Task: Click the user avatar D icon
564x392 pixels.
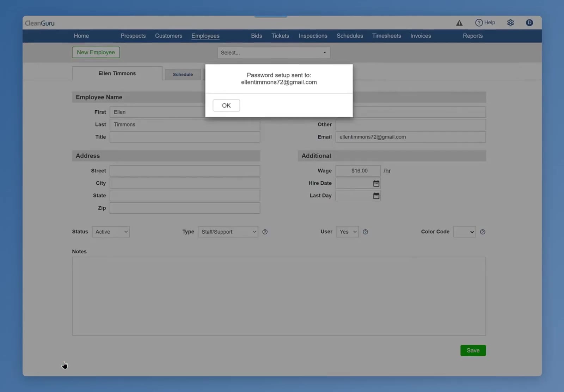Action: [529, 23]
